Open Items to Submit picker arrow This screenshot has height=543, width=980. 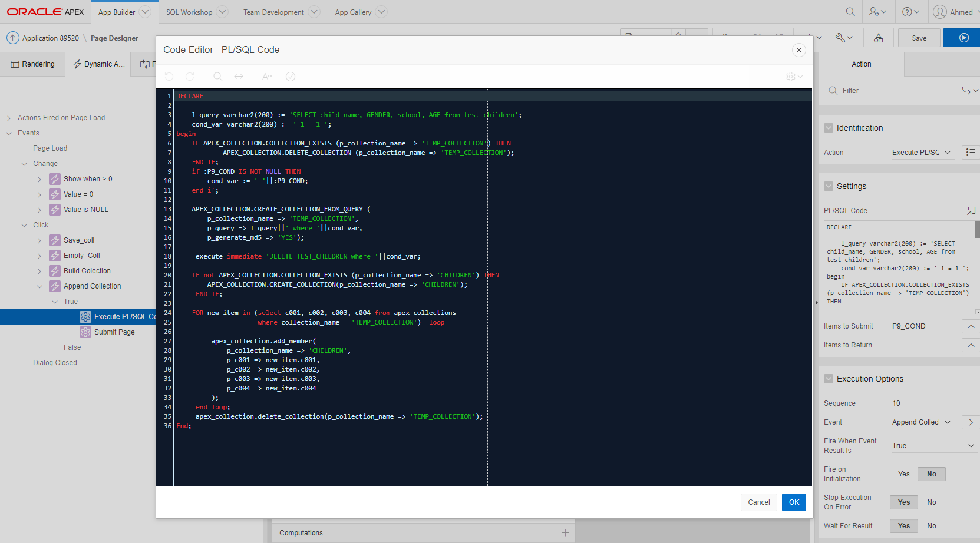click(x=971, y=326)
